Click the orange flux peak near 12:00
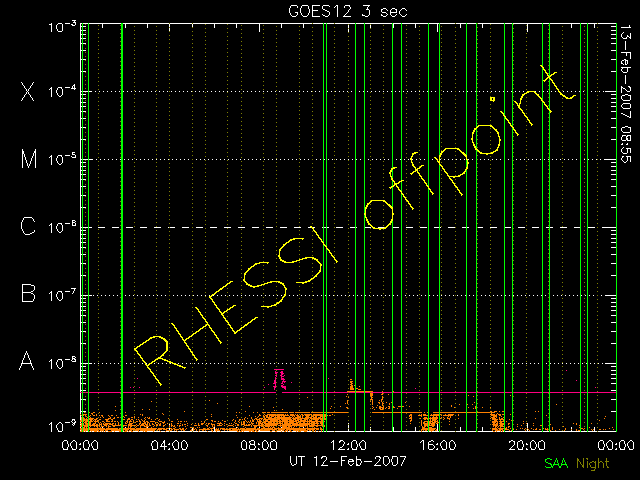The height and width of the screenshot is (480, 640). 351,386
